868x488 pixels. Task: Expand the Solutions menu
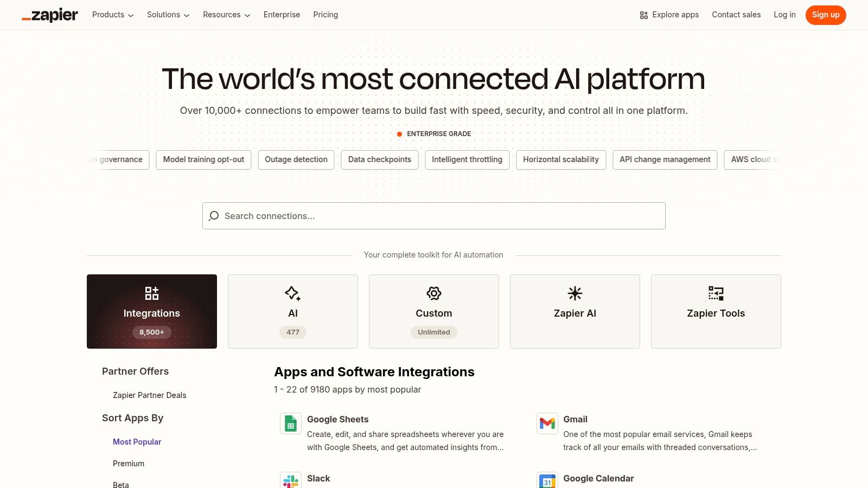point(168,15)
